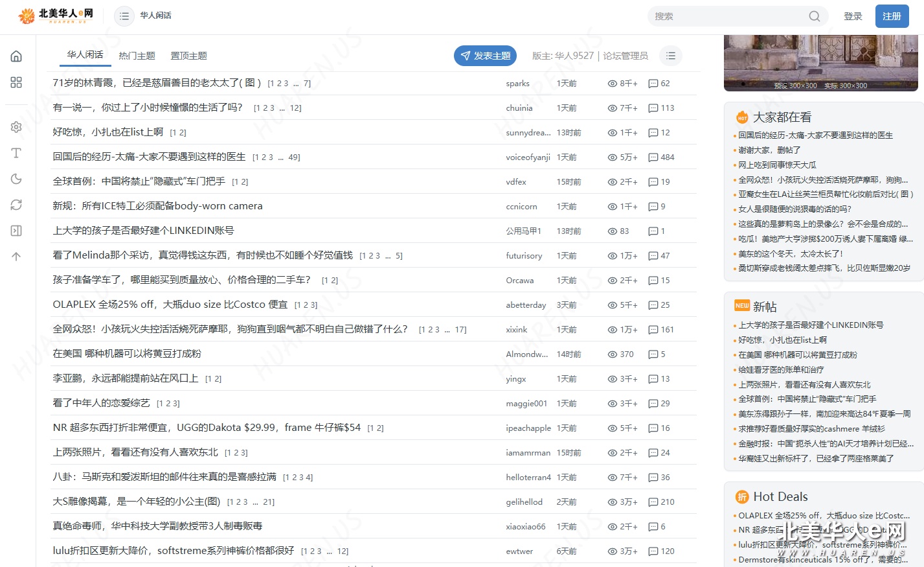
Task: Click the 北美华人网 logo
Action: (56, 16)
